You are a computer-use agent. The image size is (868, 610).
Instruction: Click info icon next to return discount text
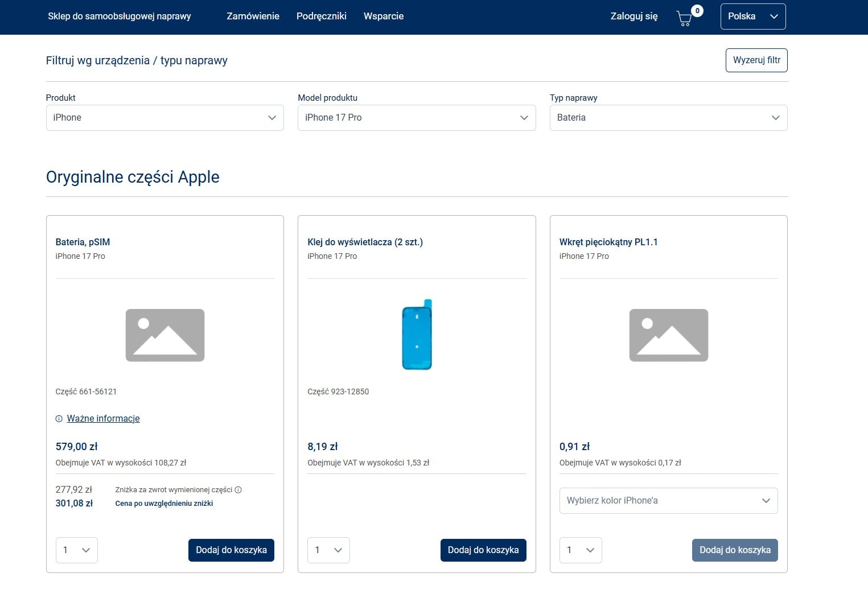point(238,490)
